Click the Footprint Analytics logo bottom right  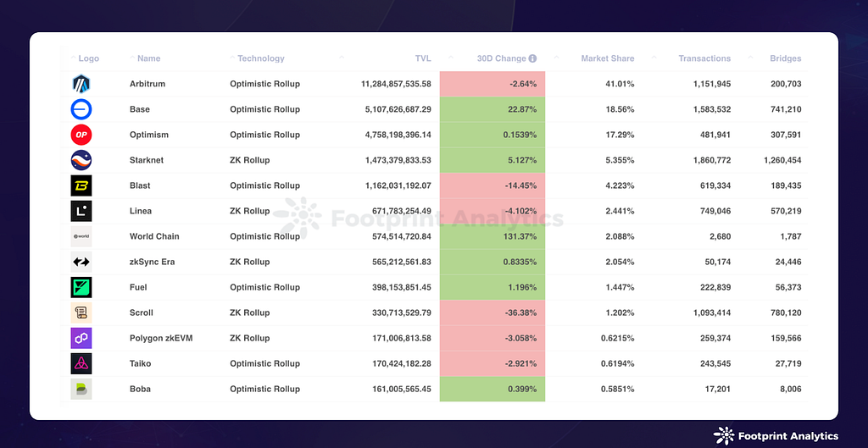[776, 436]
